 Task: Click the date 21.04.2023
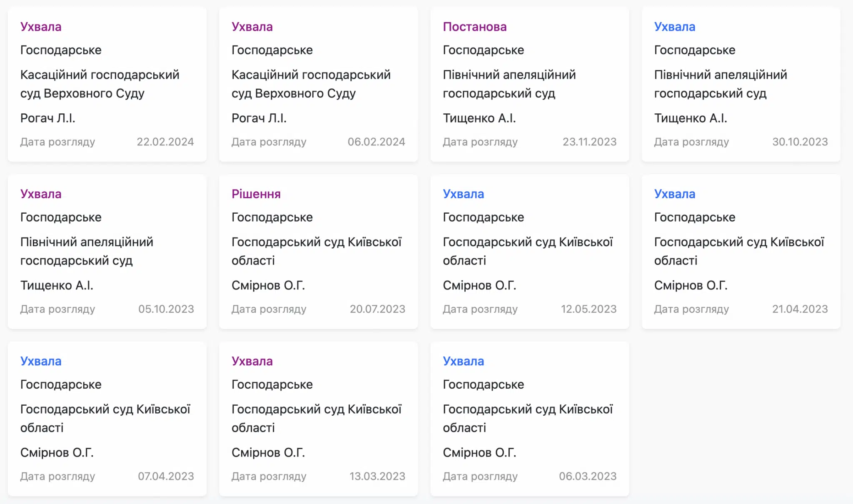[x=800, y=309]
